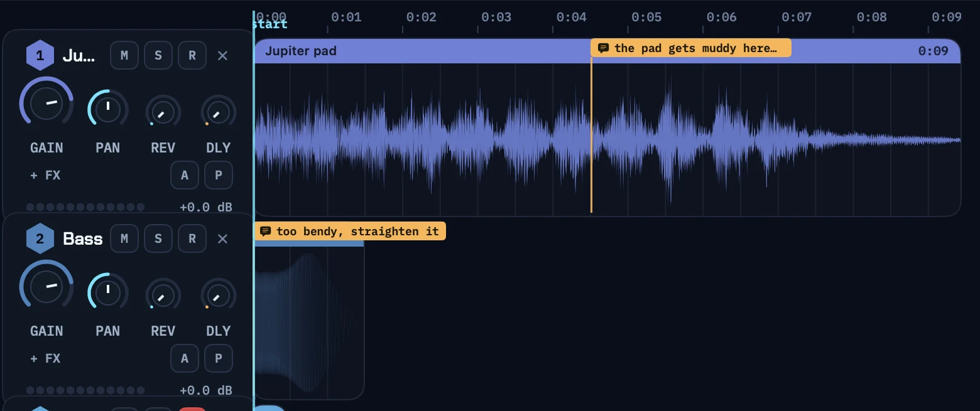This screenshot has width=980, height=411.
Task: Click the Bass track PAN knob
Action: [108, 292]
